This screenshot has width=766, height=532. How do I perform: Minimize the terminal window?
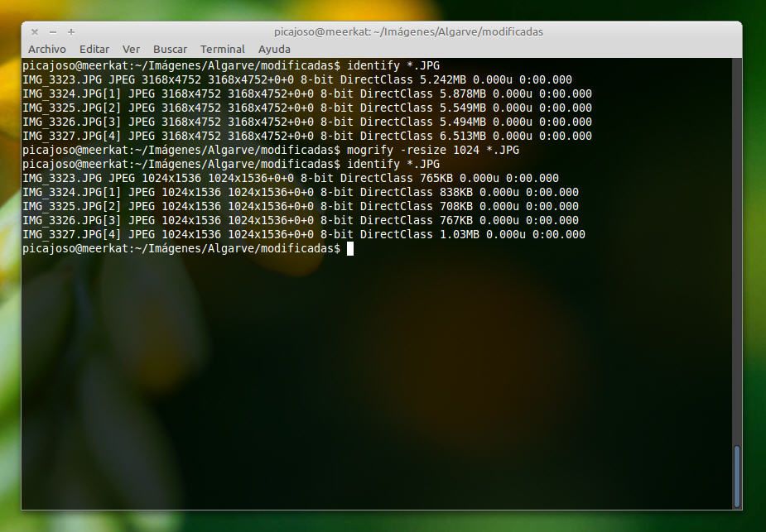[53, 32]
